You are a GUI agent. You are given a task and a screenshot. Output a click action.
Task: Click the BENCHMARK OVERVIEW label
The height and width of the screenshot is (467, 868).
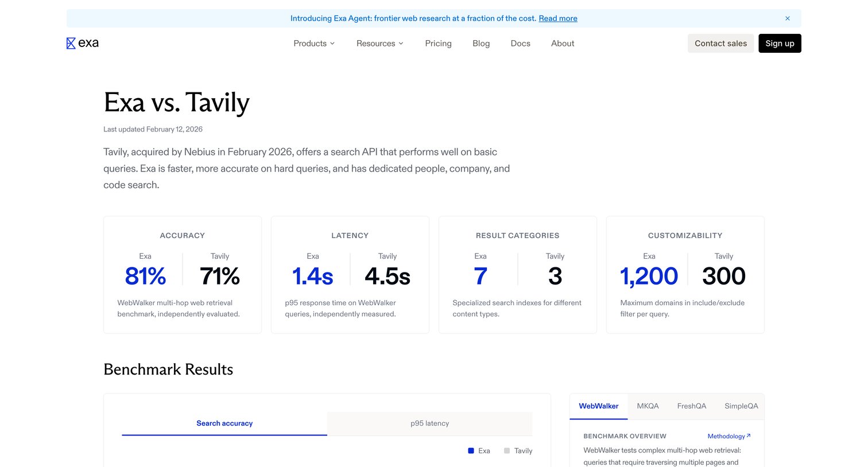click(625, 437)
